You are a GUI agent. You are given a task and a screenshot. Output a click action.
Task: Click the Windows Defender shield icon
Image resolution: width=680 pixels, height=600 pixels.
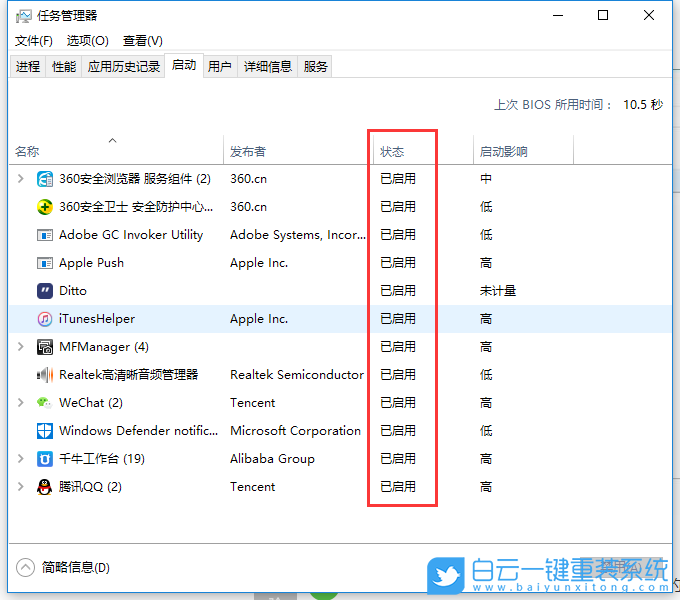45,431
